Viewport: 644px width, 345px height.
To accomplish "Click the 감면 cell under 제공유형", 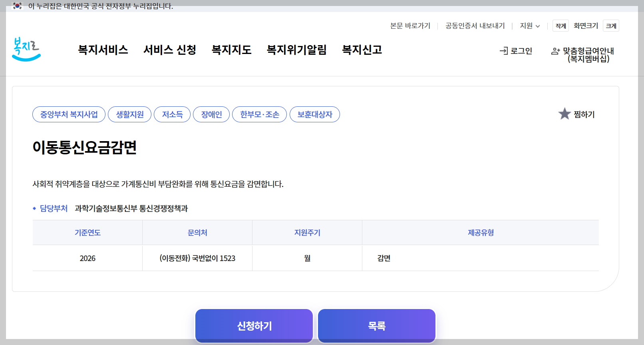I will click(481, 258).
